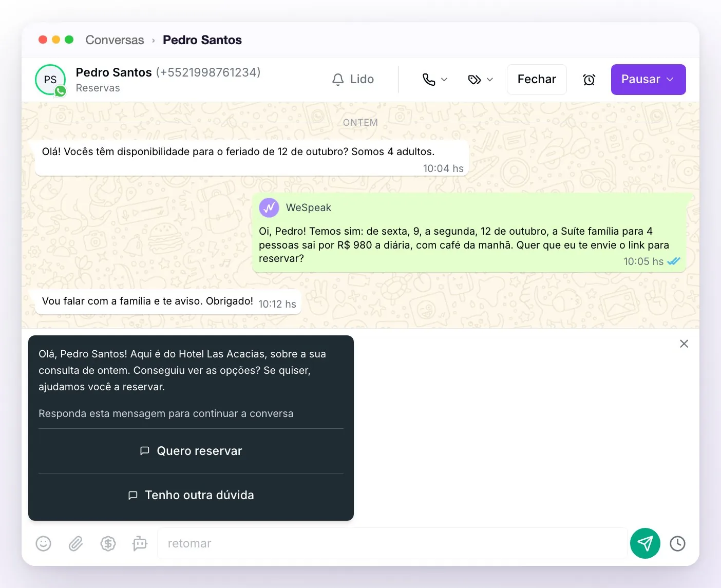
Task: Attach a file with the paperclip icon
Action: [x=75, y=543]
